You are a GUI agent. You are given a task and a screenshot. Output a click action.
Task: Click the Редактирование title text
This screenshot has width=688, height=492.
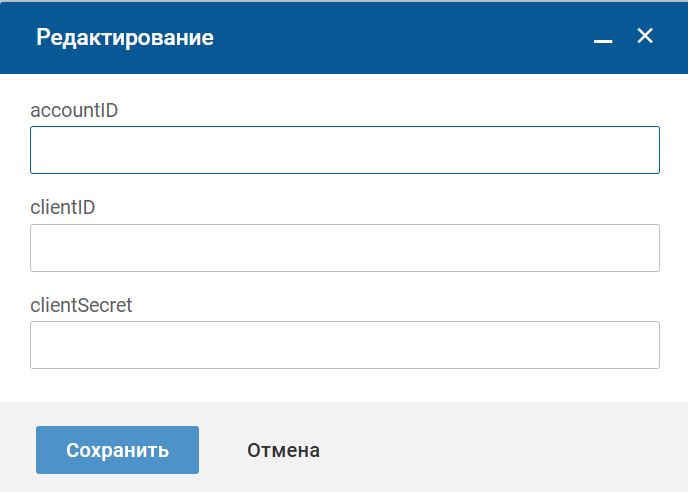click(x=125, y=38)
